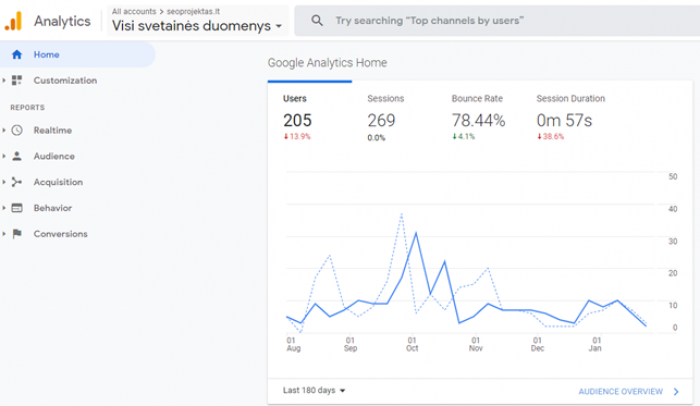Click the Acquisition branching icon
700x406 pixels.
click(17, 182)
